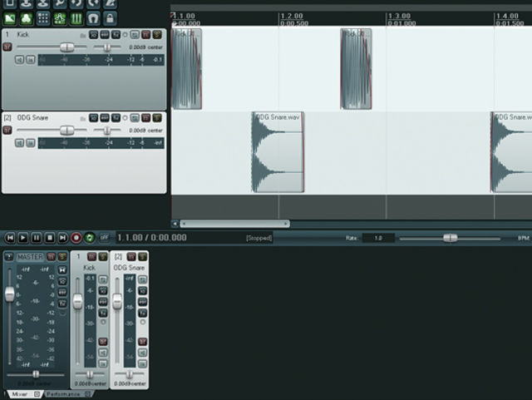Open fx on the Kick mixer strip
Screen dimensions: 532x400
103,313
